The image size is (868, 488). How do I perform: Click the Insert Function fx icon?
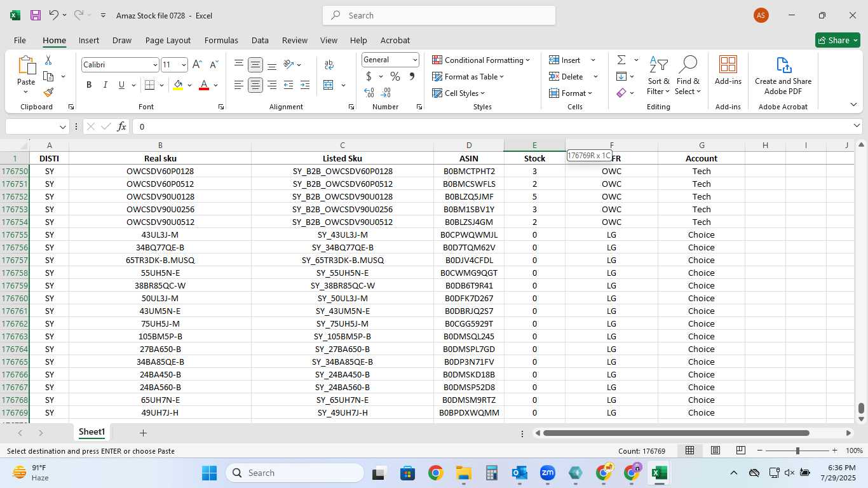click(122, 126)
